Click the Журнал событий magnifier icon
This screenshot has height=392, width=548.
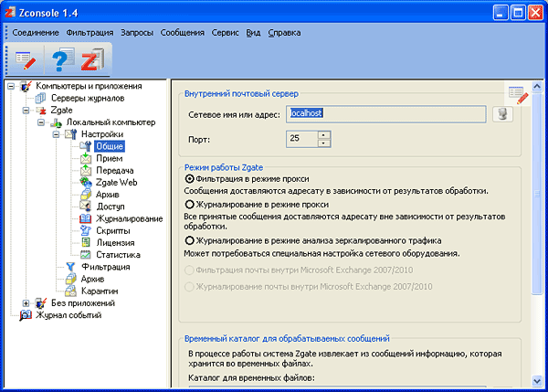(x=26, y=315)
